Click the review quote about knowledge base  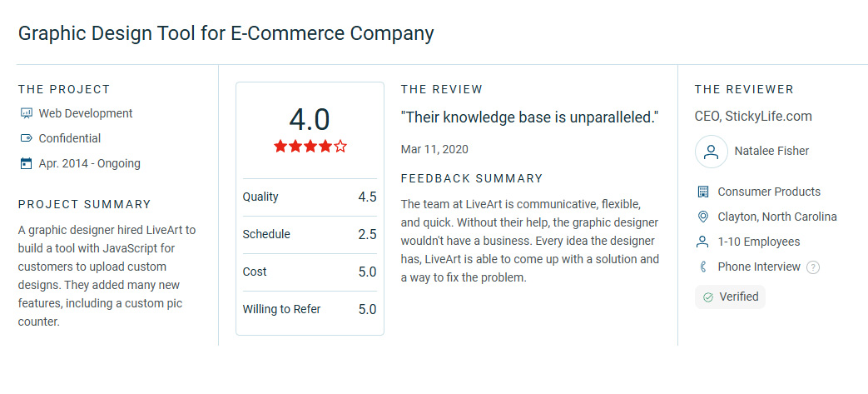click(x=530, y=117)
